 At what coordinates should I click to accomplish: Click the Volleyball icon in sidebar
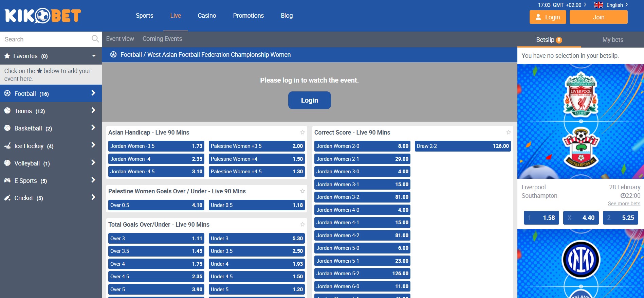point(7,163)
